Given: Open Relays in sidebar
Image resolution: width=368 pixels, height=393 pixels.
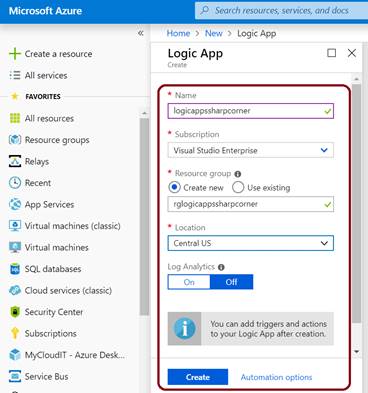Looking at the screenshot, I should pos(37,161).
